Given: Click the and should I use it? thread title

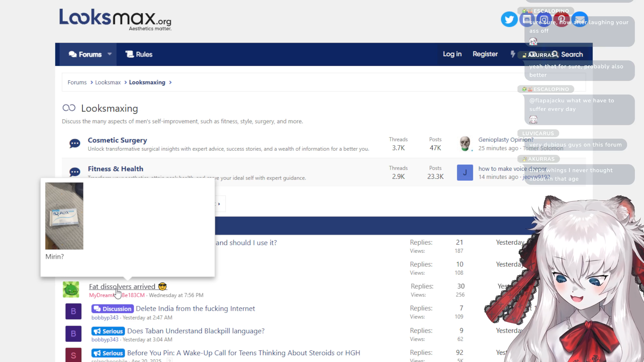Looking at the screenshot, I should click(x=246, y=243).
